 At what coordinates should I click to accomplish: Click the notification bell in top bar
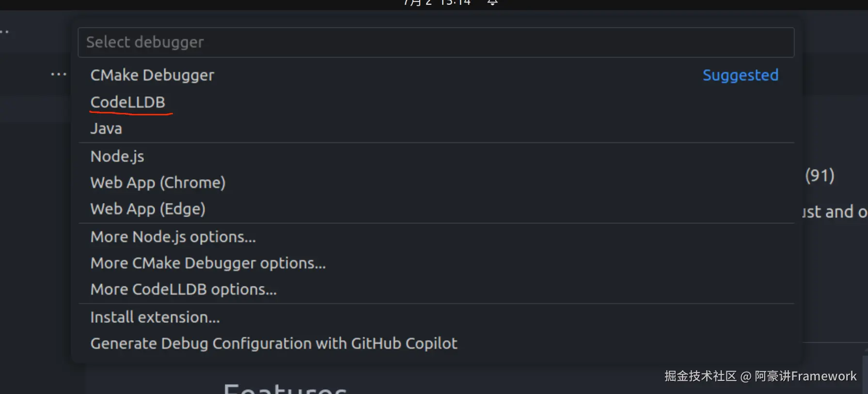[492, 3]
